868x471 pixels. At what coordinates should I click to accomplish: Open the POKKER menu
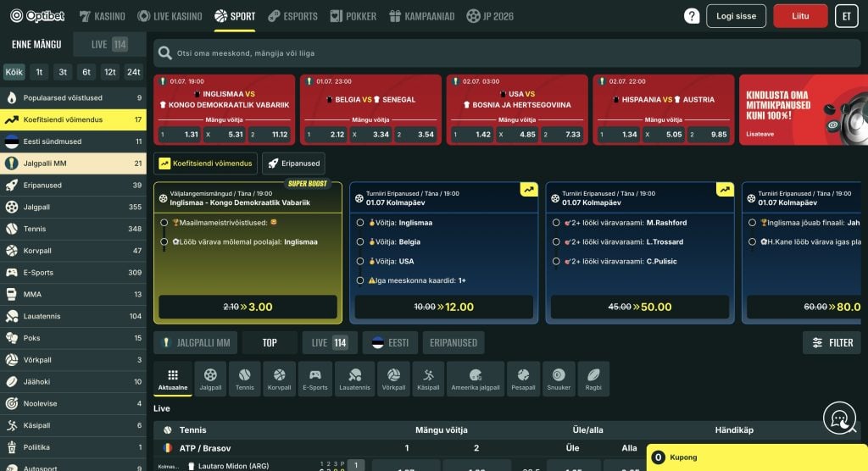point(353,16)
